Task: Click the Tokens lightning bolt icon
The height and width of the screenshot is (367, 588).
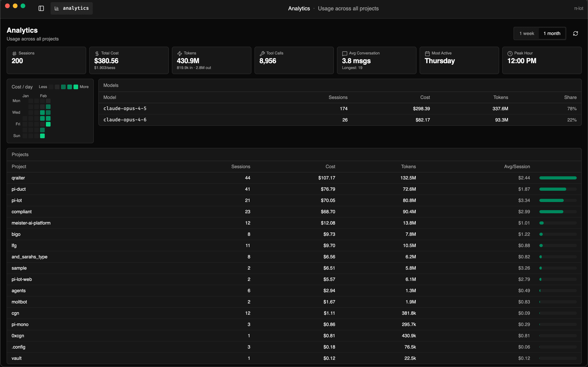Action: pyautogui.click(x=180, y=53)
